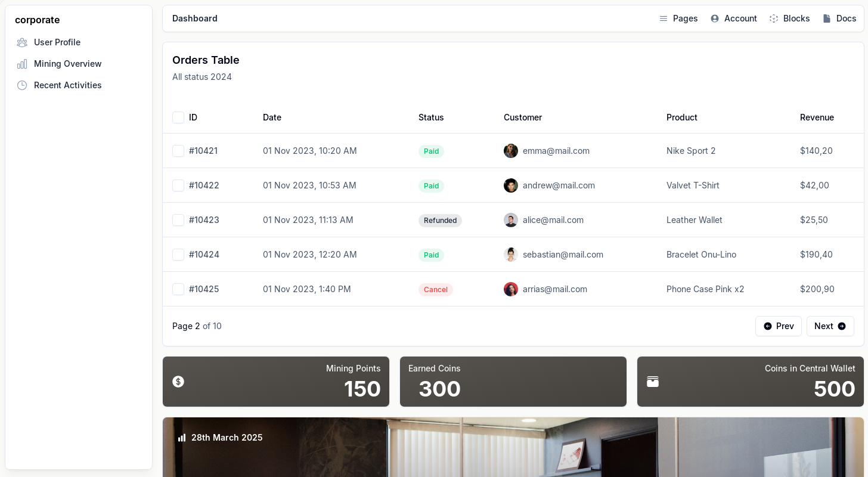This screenshot has width=868, height=477.
Task: Click the Mining Overview bar chart icon
Action: tap(22, 64)
